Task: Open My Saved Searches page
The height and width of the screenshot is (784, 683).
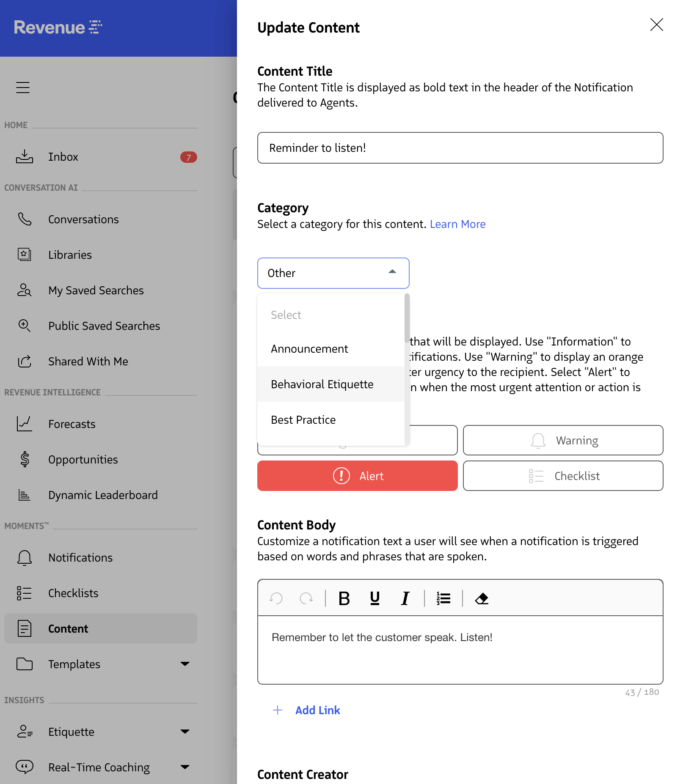Action: [x=101, y=290]
